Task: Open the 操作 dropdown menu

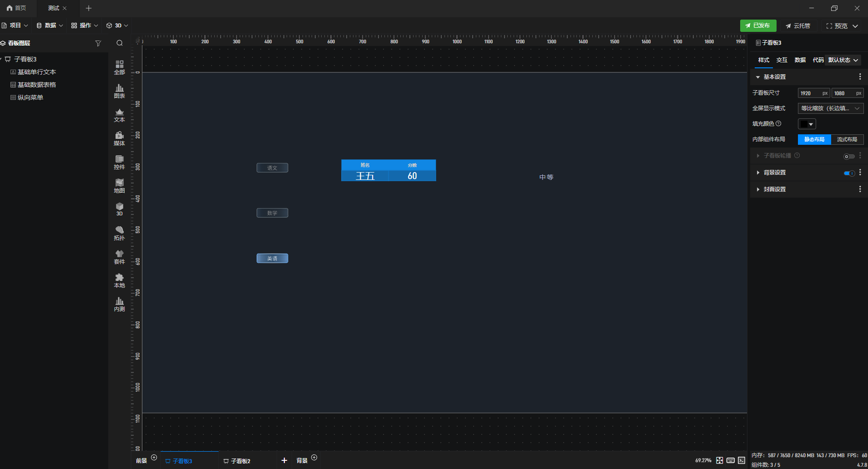Action: (x=85, y=25)
